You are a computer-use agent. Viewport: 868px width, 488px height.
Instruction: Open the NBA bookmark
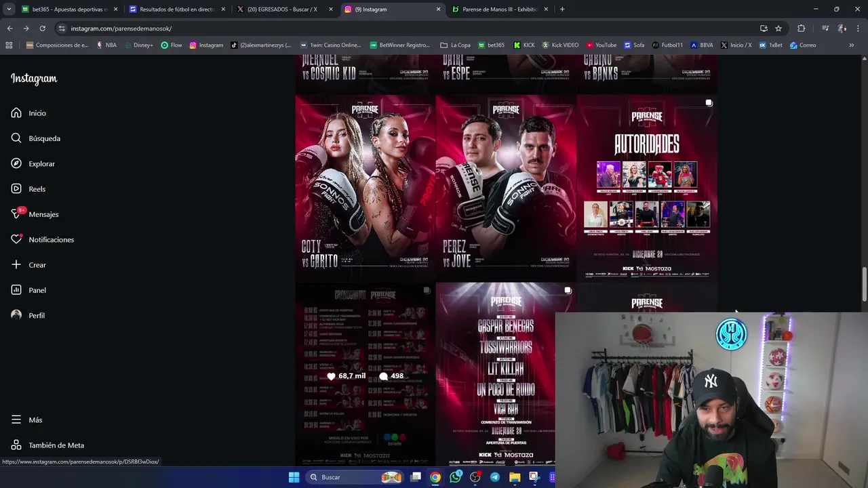coord(106,45)
